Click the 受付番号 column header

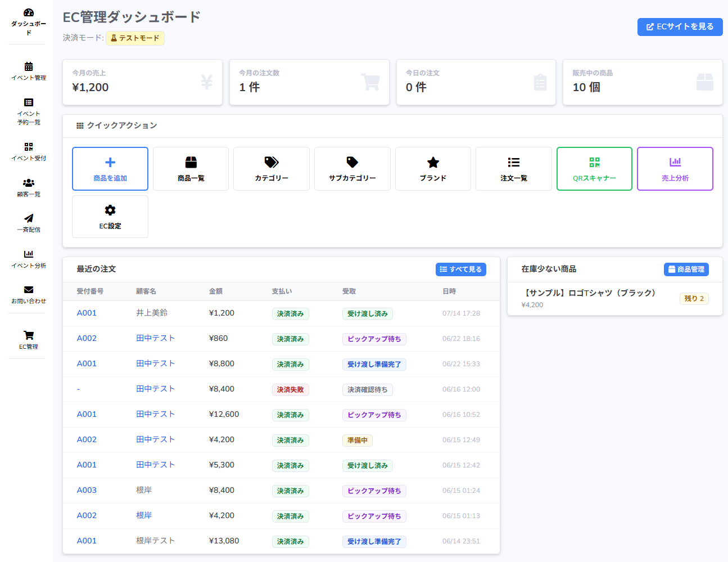(x=90, y=291)
